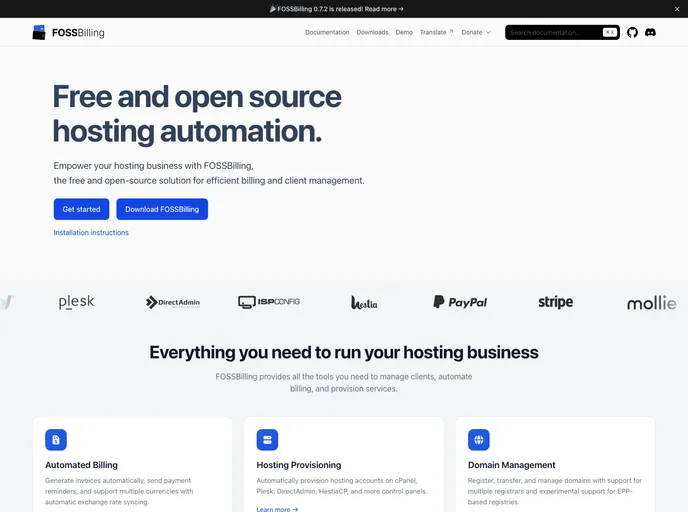Click the 'Generate invoices automatically' description
688x512 pixels.
point(119,491)
